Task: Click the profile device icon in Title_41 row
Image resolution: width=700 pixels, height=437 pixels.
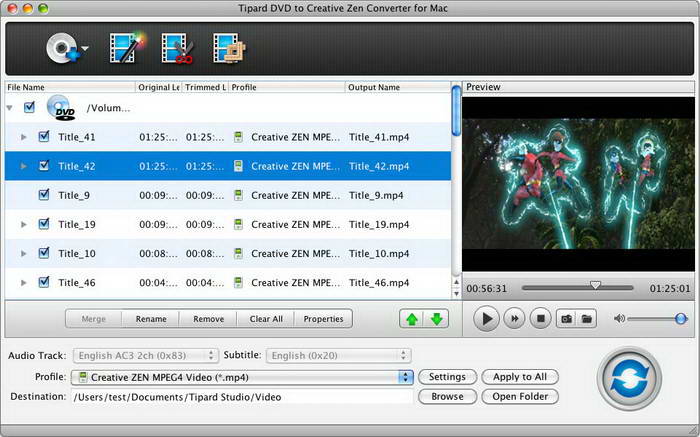Action: 238,137
